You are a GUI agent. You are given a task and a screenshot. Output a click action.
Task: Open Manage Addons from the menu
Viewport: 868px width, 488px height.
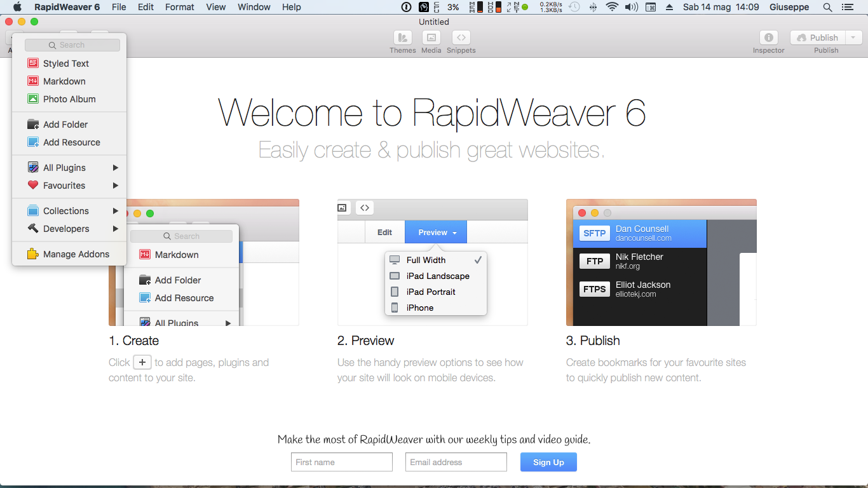click(x=69, y=254)
